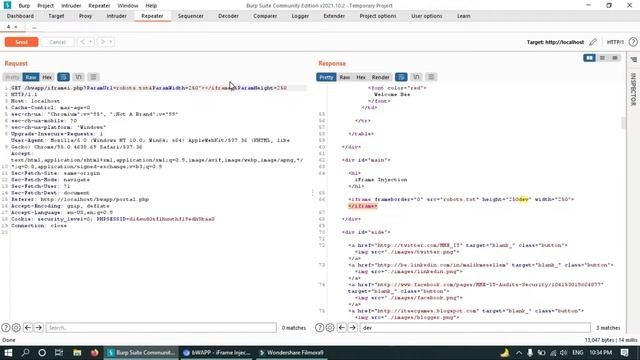Open Repeater help question mark icon
Viewport: 640px width, 360px height.
[633, 42]
